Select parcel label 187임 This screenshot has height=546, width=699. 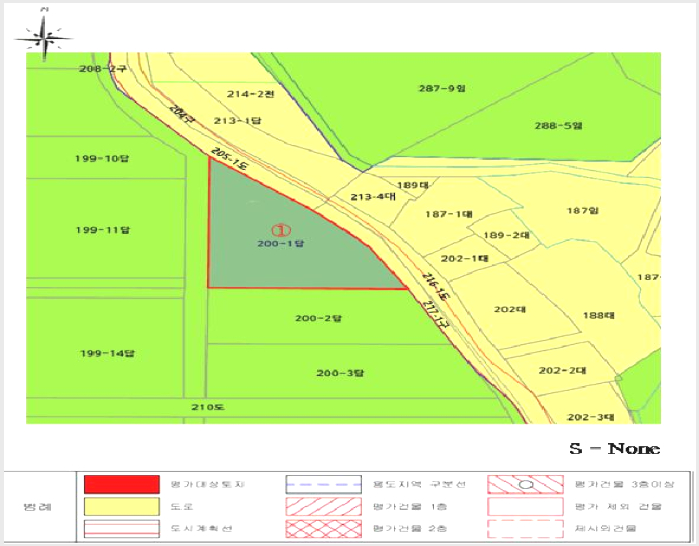click(583, 210)
